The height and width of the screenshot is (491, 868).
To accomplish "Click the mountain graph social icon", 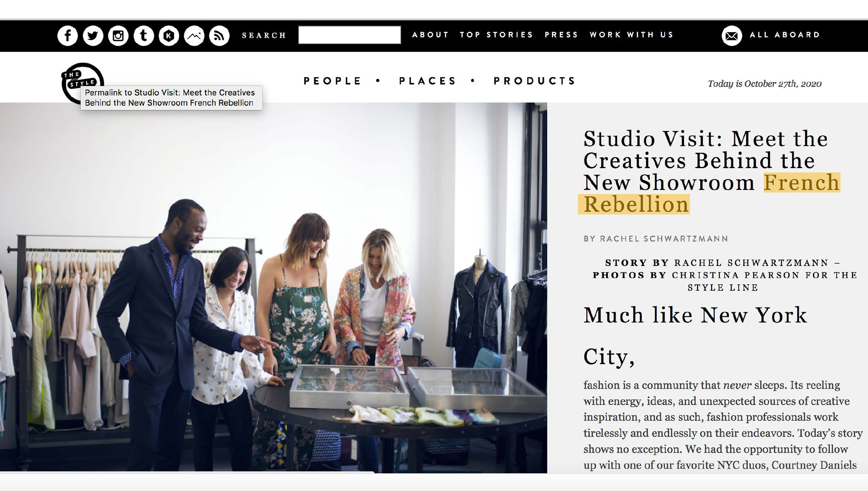I will tap(194, 35).
